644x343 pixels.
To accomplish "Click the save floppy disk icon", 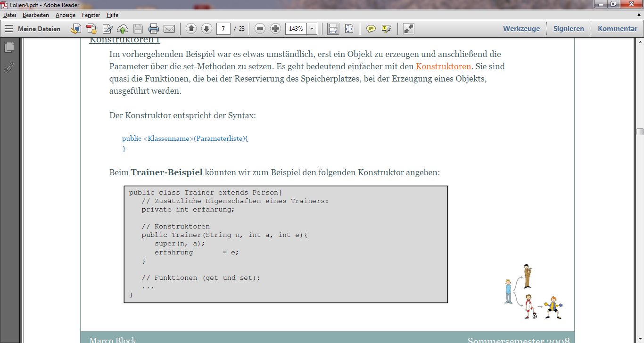I will coord(138,29).
